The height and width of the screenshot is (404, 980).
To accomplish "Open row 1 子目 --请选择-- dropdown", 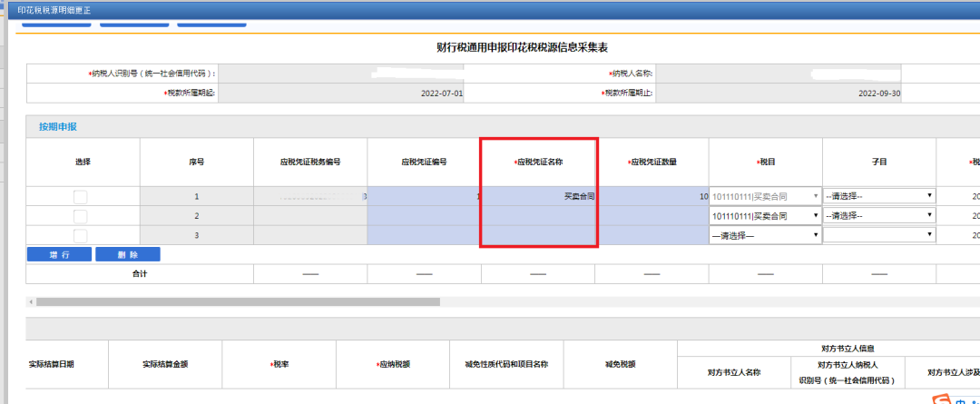I will pyautogui.click(x=879, y=196).
